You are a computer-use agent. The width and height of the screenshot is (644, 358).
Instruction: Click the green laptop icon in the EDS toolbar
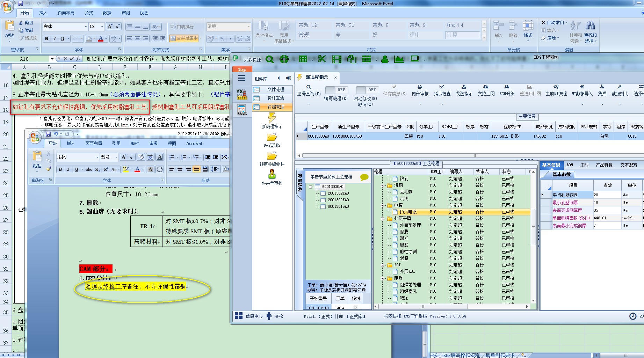click(x=414, y=59)
